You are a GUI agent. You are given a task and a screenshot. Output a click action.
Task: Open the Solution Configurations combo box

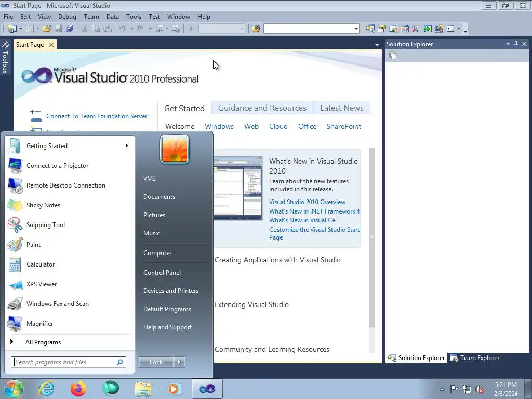(221, 29)
